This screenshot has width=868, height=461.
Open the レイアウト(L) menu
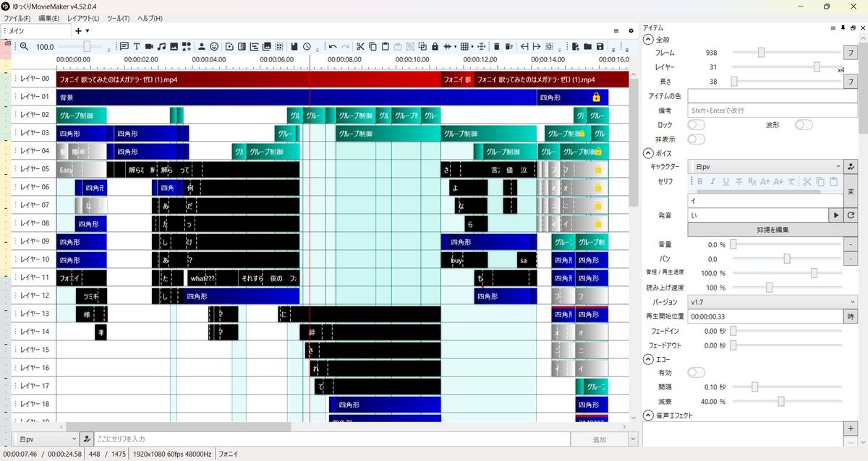[83, 18]
